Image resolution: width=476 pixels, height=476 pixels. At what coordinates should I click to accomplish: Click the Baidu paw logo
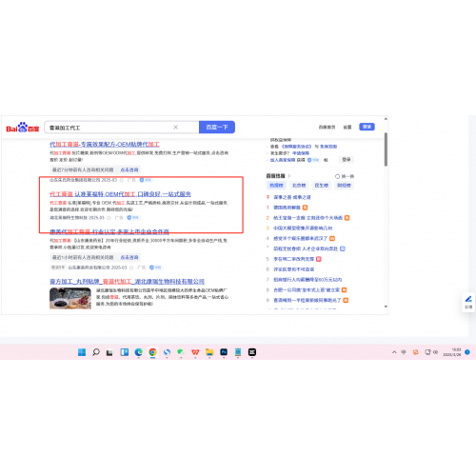(23, 128)
